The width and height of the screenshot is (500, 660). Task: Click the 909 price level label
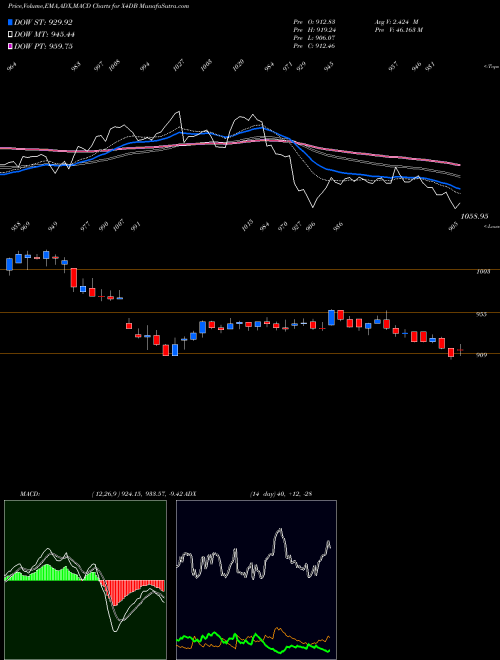tap(481, 355)
